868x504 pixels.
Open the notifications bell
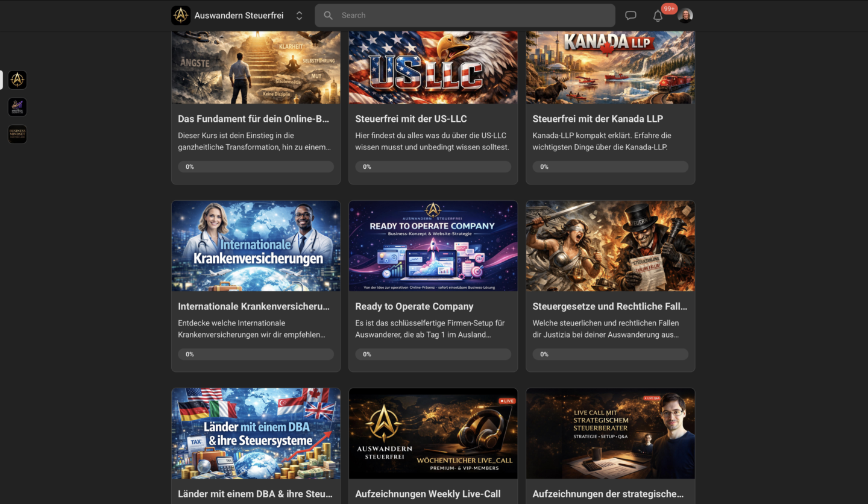click(x=658, y=16)
